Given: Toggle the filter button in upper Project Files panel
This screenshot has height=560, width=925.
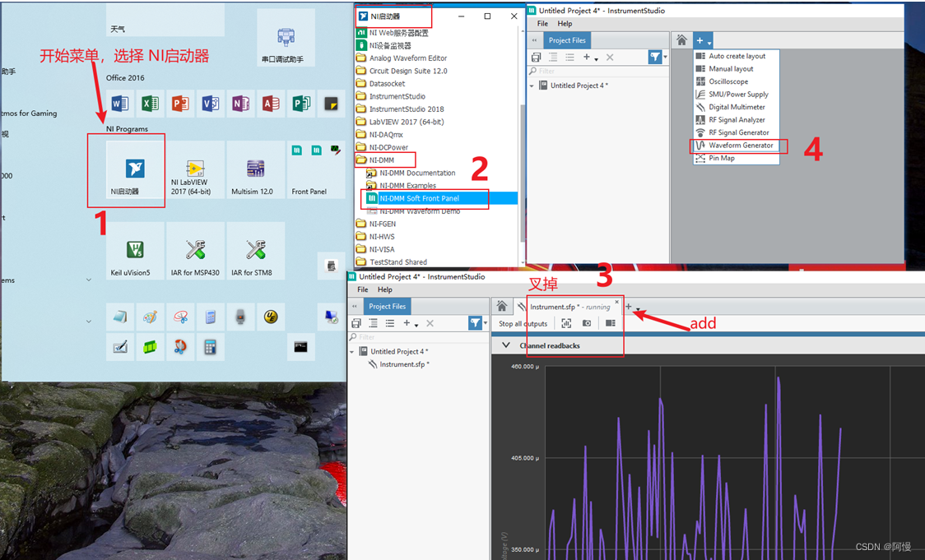Looking at the screenshot, I should pos(655,57).
